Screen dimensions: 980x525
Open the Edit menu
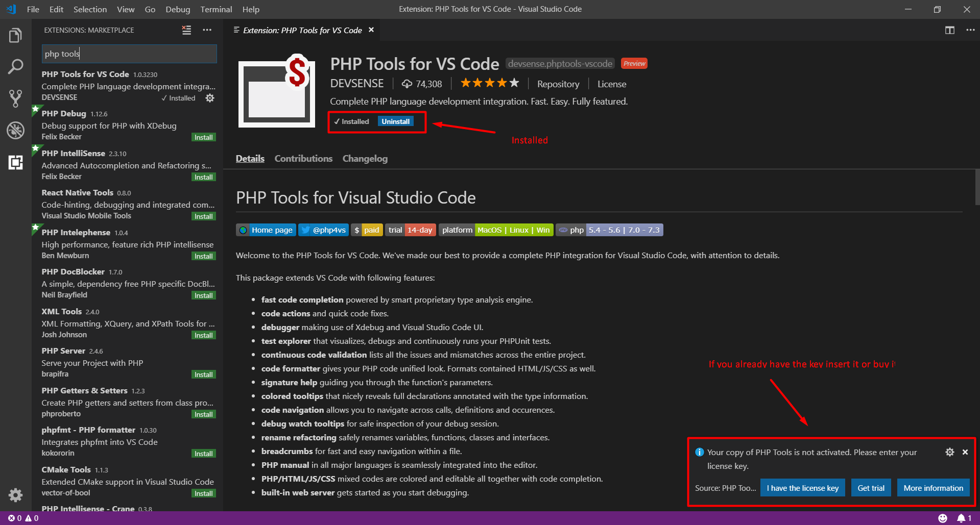56,9
